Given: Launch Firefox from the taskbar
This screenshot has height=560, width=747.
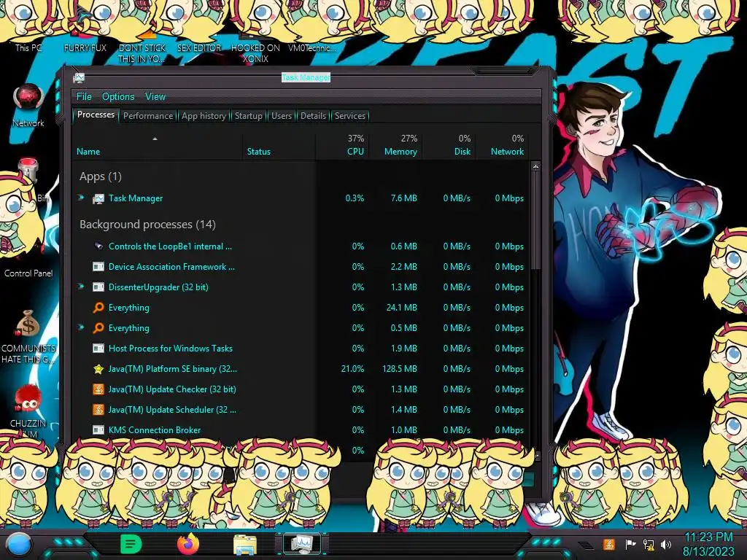Looking at the screenshot, I should tap(188, 544).
